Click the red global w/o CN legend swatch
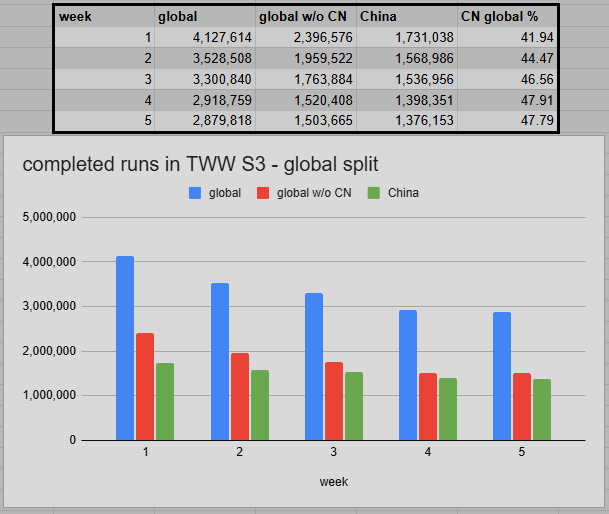 coord(265,193)
